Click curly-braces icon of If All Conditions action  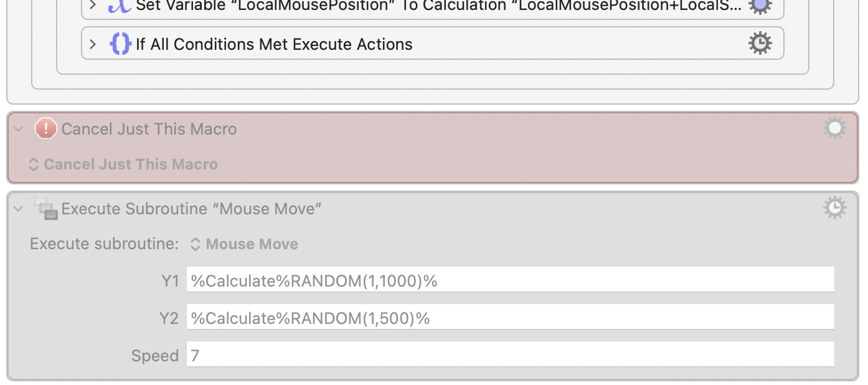(x=120, y=44)
